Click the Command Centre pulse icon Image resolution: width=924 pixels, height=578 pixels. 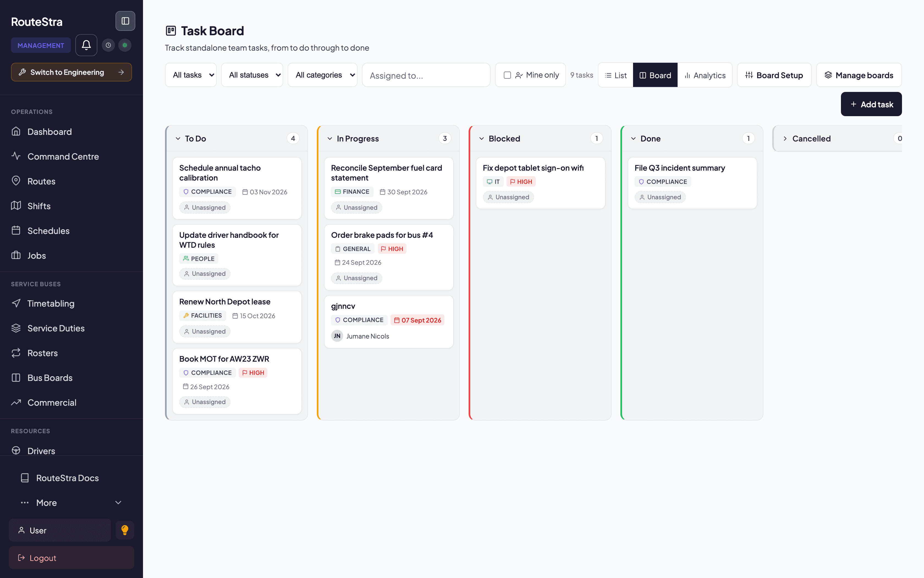[16, 156]
